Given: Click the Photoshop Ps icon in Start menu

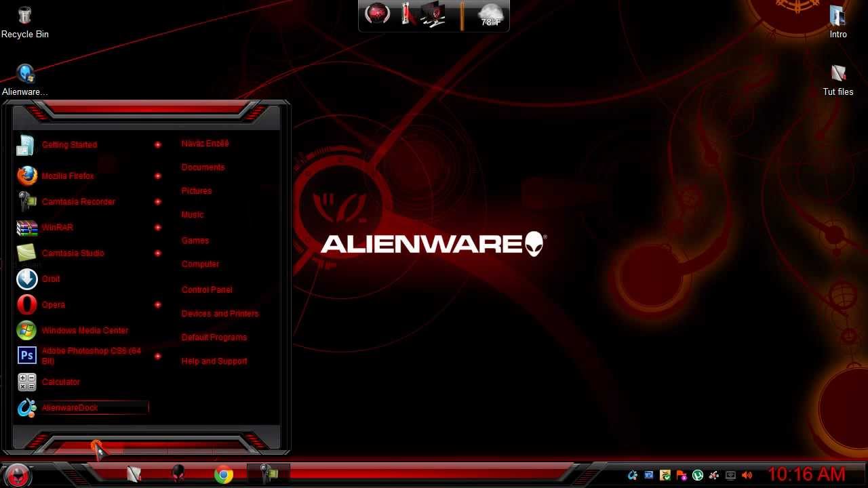Looking at the screenshot, I should click(26, 355).
